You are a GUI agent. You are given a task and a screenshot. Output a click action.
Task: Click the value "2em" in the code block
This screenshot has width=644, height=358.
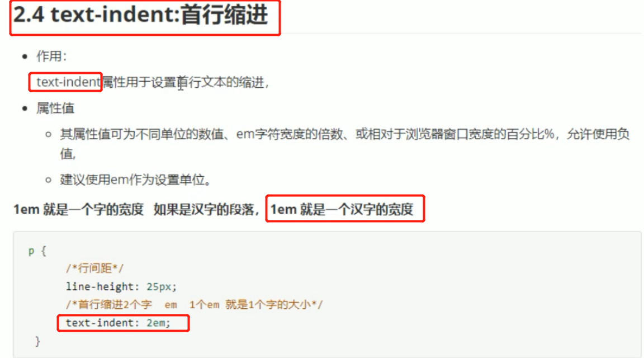point(156,323)
